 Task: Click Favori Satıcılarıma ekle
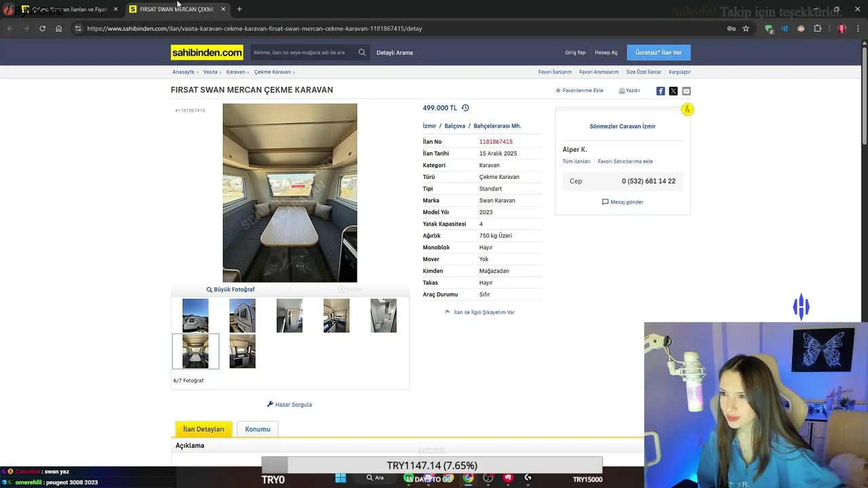coord(625,162)
